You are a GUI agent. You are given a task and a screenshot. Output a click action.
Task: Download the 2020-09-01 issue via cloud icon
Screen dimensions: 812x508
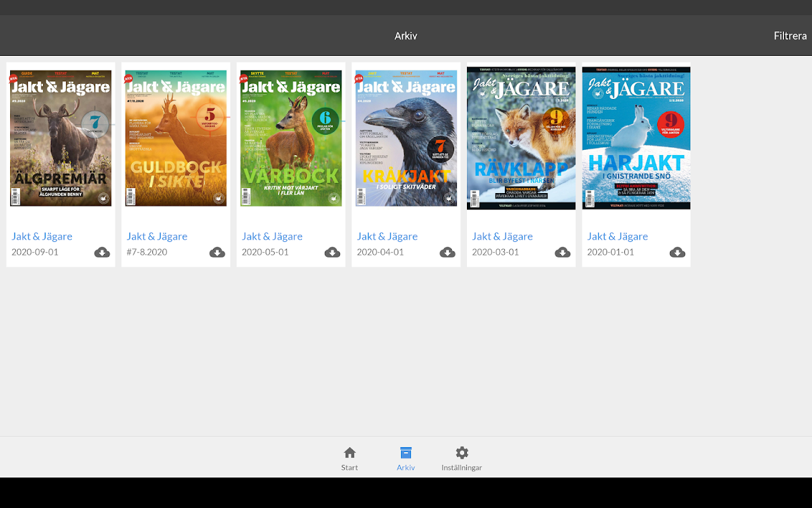(x=102, y=252)
